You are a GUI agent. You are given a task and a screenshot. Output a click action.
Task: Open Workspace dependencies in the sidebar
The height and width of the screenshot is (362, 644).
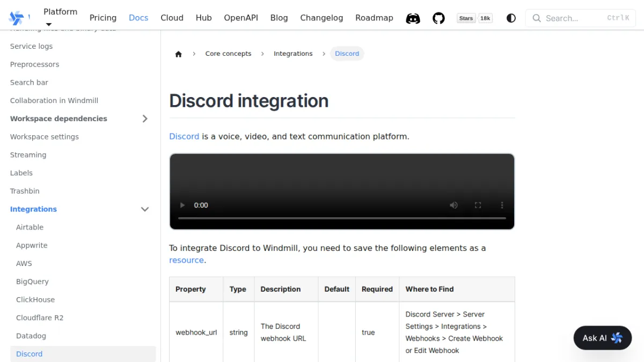tap(58, 119)
